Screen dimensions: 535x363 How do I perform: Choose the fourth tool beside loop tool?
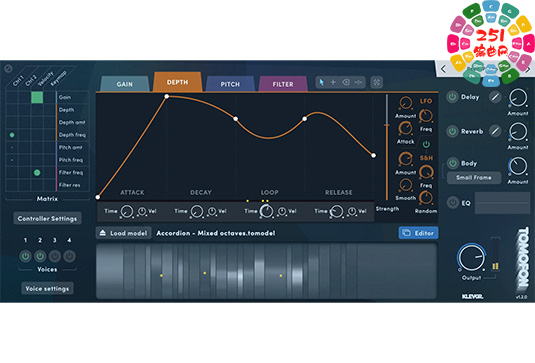point(358,82)
